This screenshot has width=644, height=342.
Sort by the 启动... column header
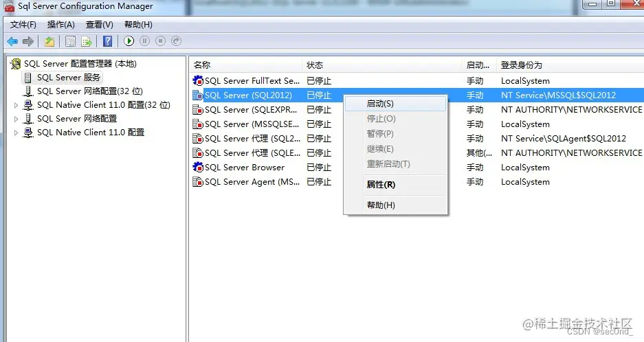tap(479, 65)
